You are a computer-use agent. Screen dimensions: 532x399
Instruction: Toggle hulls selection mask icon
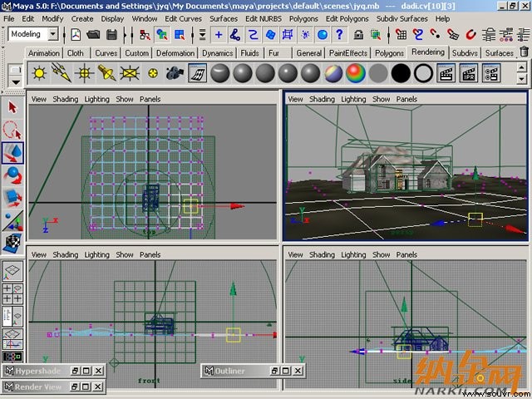point(288,35)
